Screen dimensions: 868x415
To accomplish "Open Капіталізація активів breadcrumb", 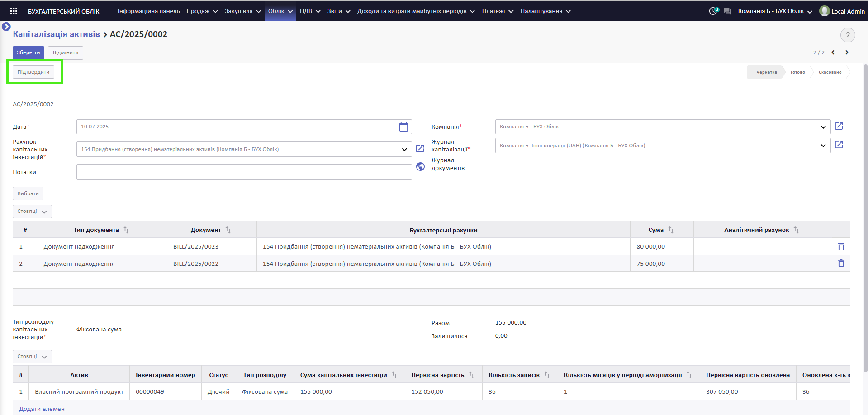I will pos(56,34).
